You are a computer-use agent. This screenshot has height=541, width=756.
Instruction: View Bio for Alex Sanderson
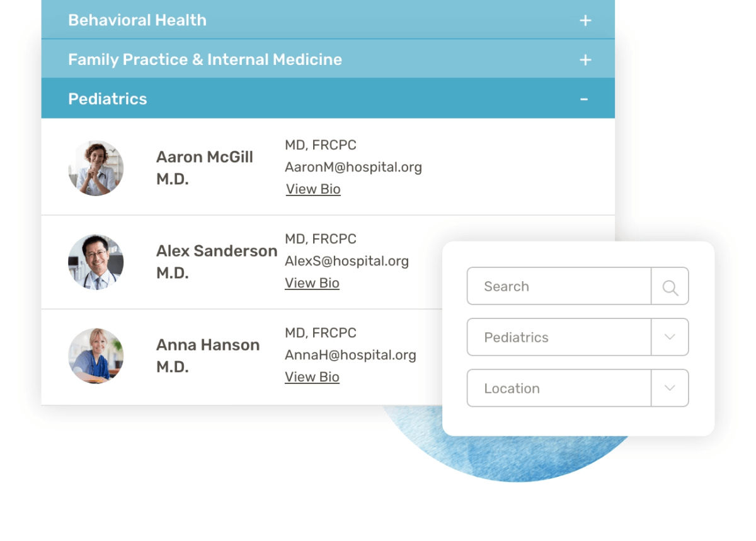(x=312, y=283)
